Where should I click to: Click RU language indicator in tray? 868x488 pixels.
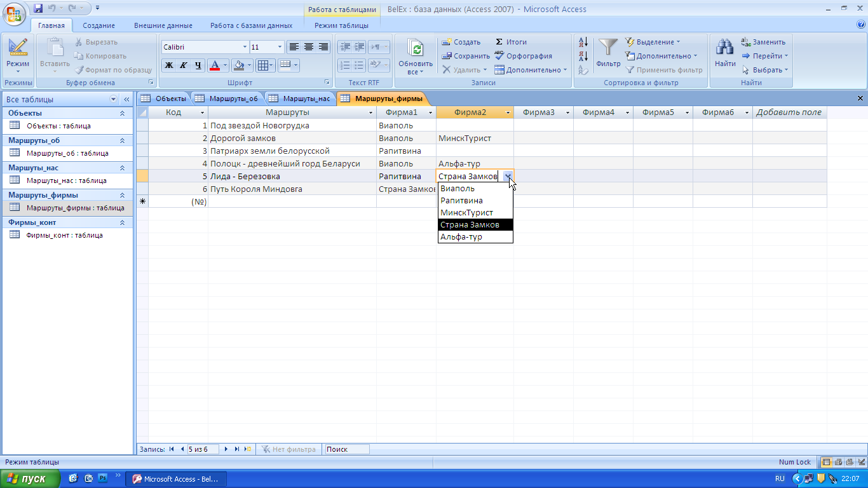pos(780,478)
